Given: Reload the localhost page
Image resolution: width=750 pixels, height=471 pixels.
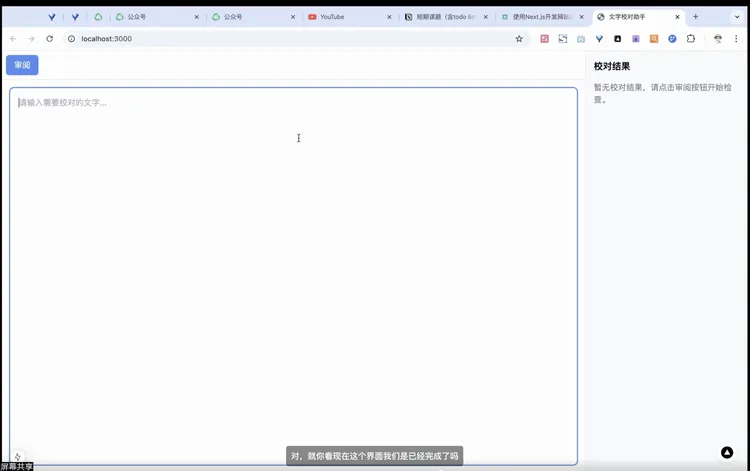Looking at the screenshot, I should click(50, 39).
